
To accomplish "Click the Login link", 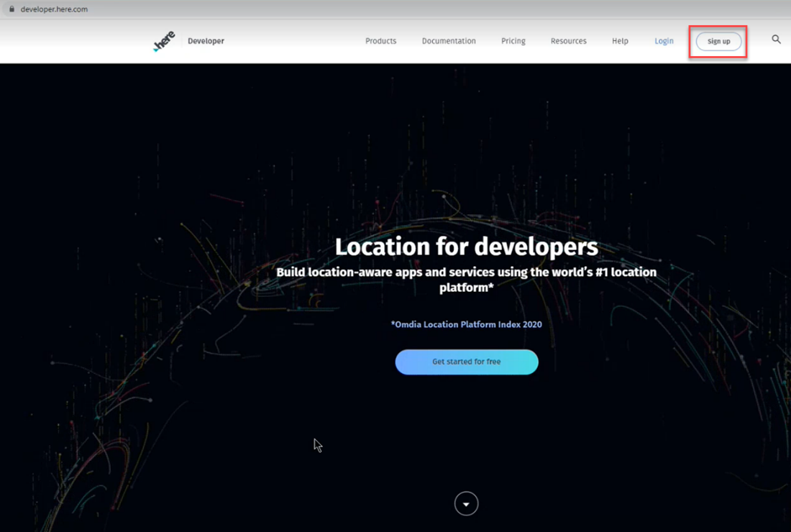I will [x=664, y=41].
